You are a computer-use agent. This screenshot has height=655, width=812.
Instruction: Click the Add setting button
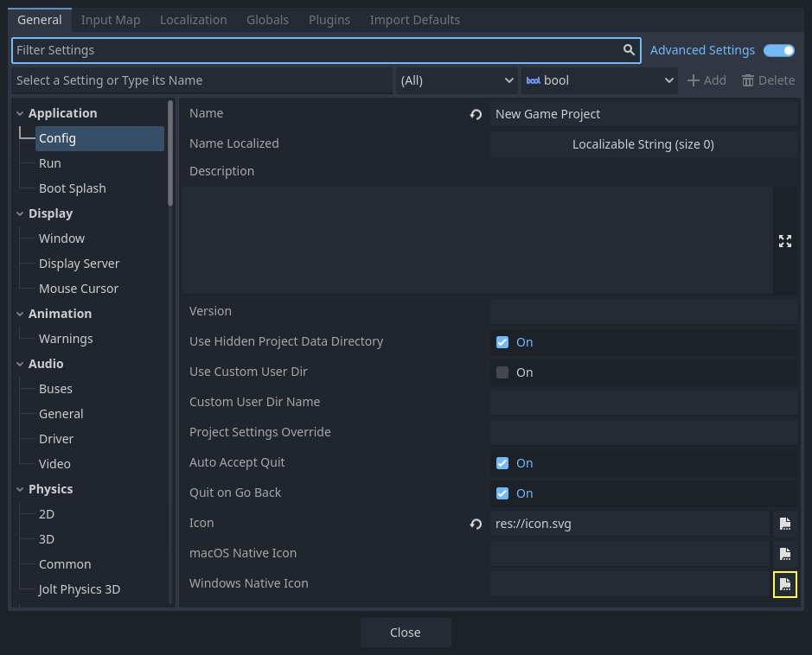707,79
